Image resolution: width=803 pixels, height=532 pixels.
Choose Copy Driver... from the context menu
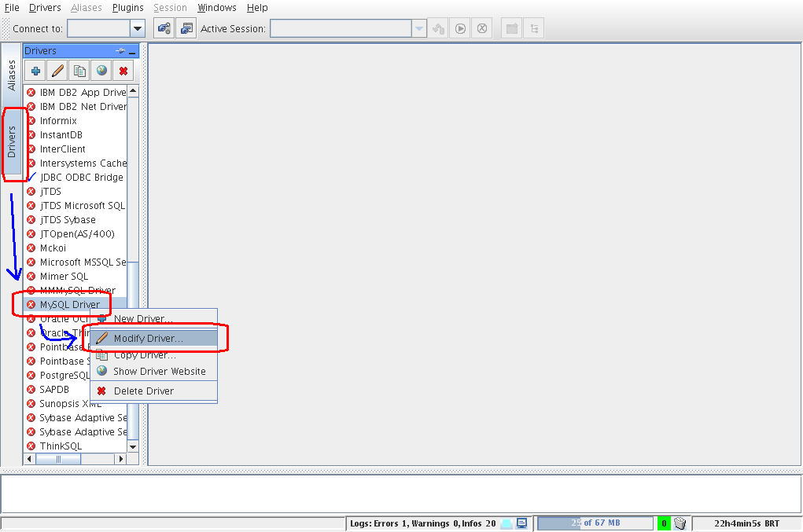pyautogui.click(x=153, y=355)
